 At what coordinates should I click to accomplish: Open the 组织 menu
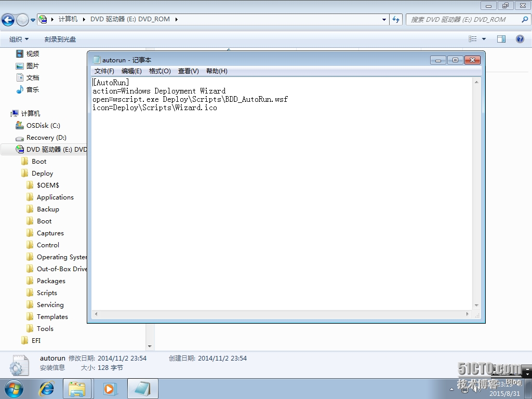pyautogui.click(x=19, y=39)
